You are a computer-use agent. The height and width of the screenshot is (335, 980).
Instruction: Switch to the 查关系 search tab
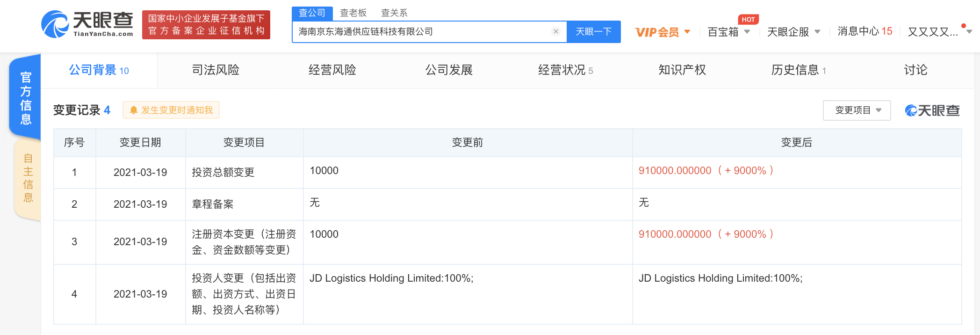click(394, 13)
